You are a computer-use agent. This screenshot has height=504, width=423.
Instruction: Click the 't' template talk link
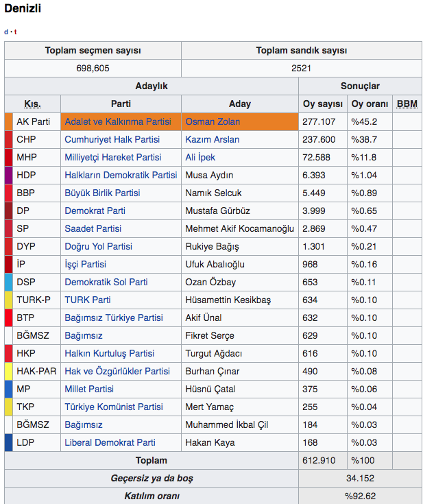click(15, 32)
